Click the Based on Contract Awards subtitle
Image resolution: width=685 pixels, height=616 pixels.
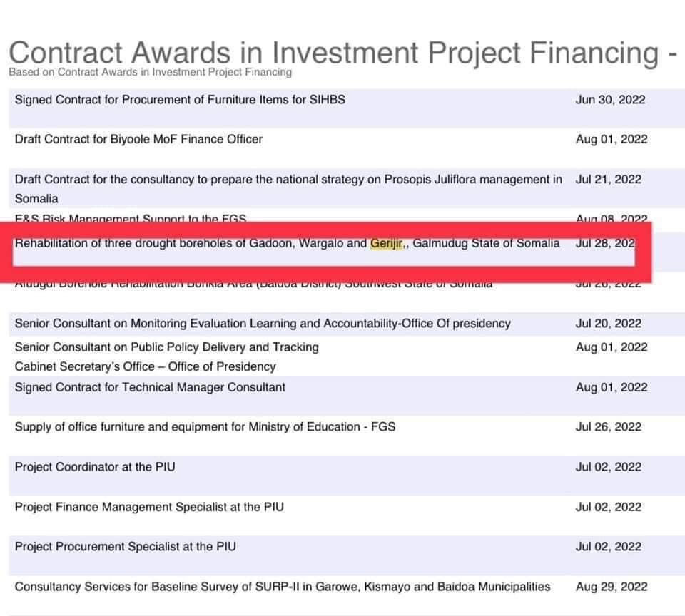click(x=151, y=72)
